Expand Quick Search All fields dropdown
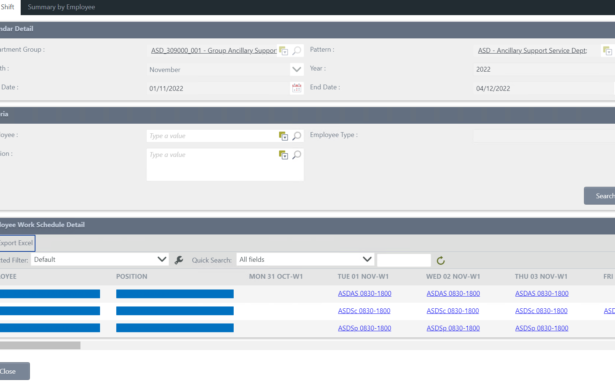Image resolution: width=615 pixels, height=384 pixels. click(367, 259)
